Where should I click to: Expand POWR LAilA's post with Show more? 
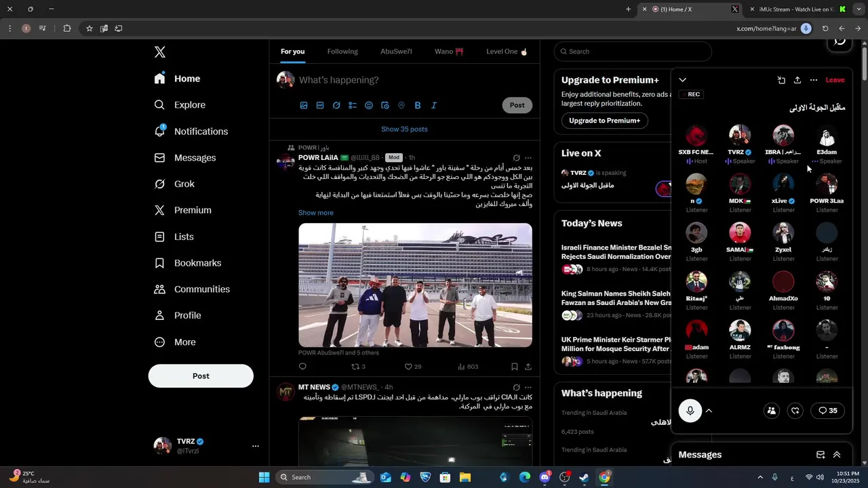point(316,213)
